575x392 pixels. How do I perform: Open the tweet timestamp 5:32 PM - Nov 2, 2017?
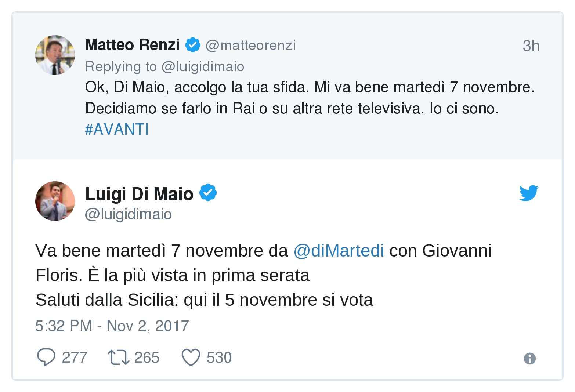click(112, 326)
